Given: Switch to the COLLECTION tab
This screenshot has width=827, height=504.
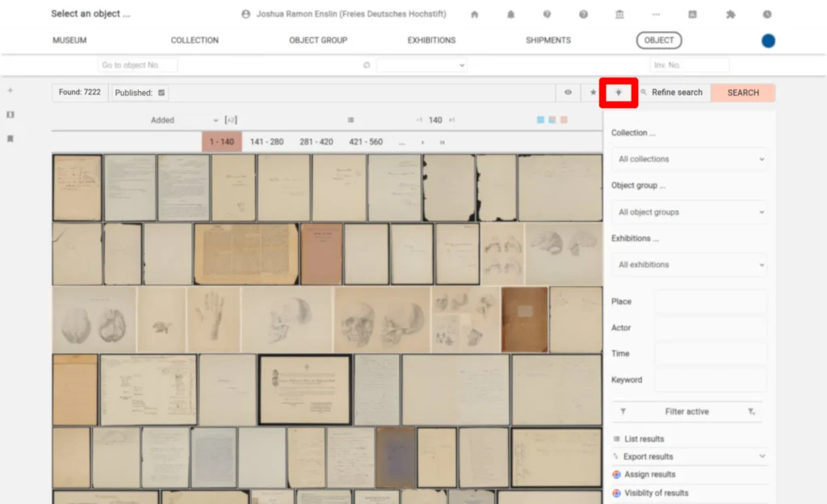Looking at the screenshot, I should pyautogui.click(x=195, y=40).
